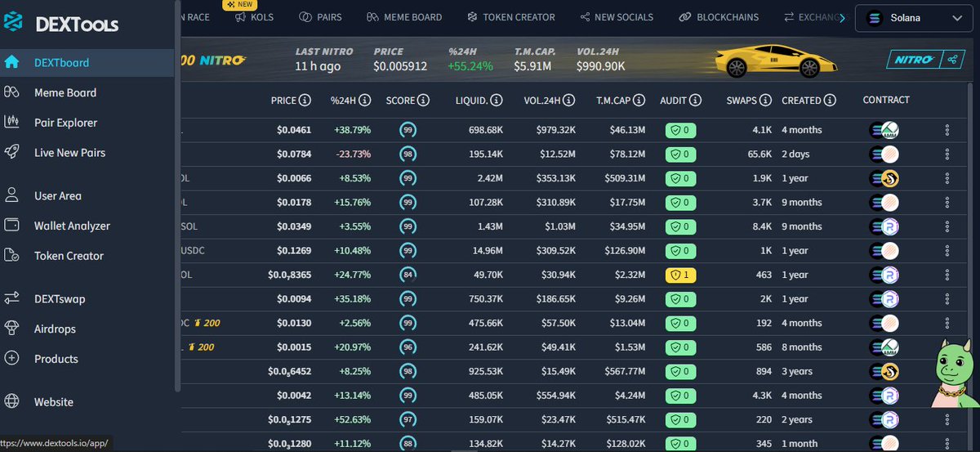980x452 pixels.
Task: Open the Airdrops sidebar link
Action: [x=55, y=329]
